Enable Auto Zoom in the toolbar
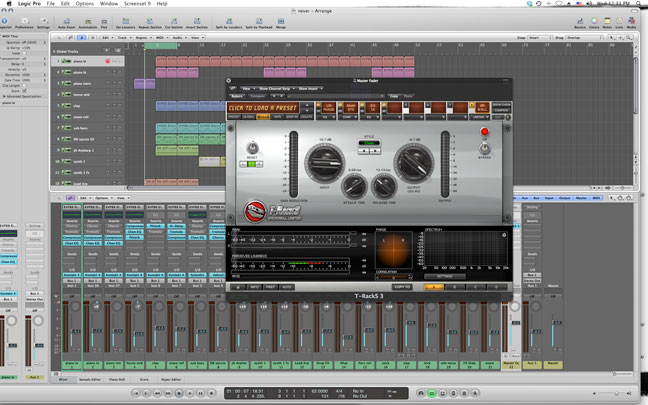The height and width of the screenshot is (405, 648). coord(66,21)
